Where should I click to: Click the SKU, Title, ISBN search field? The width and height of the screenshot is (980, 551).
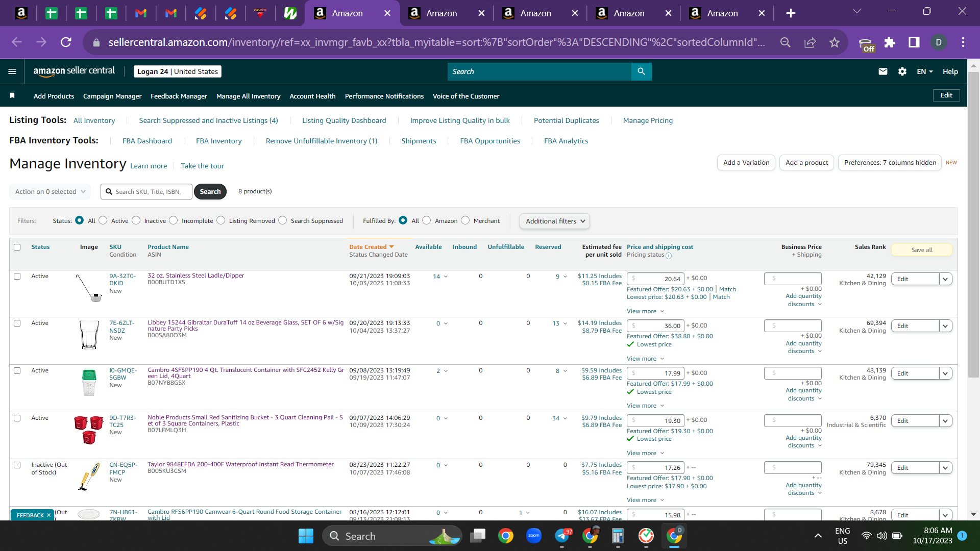146,191
